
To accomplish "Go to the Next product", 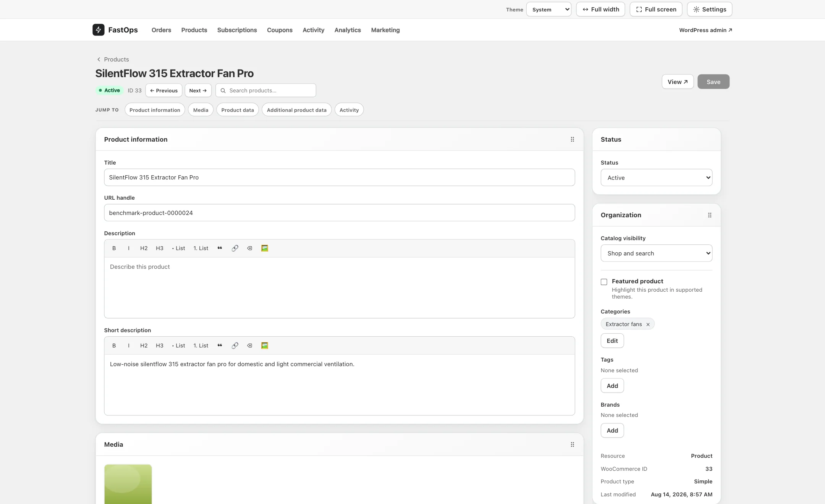I will [198, 90].
